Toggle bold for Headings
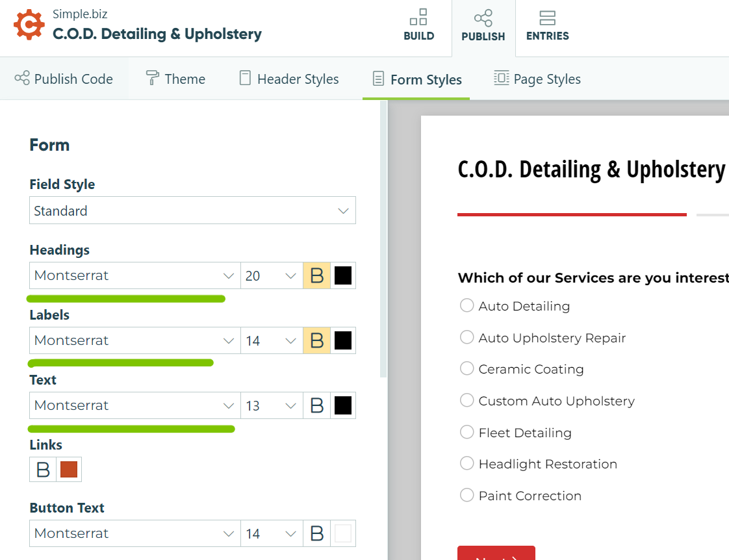 pyautogui.click(x=316, y=275)
